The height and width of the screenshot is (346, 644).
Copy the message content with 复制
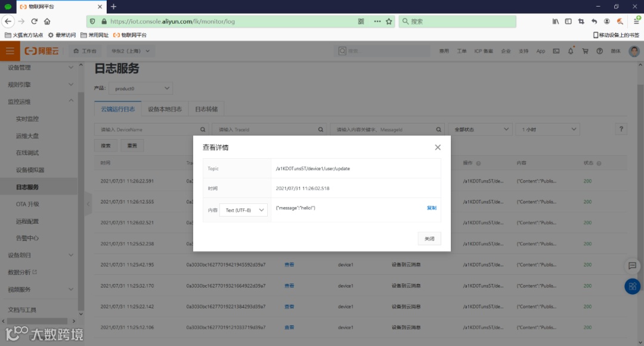[432, 208]
